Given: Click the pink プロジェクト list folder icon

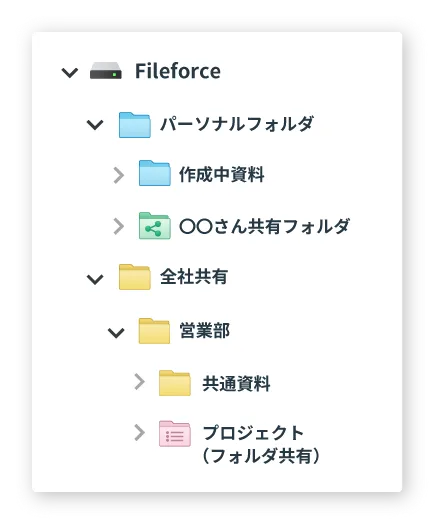Looking at the screenshot, I should click(175, 434).
